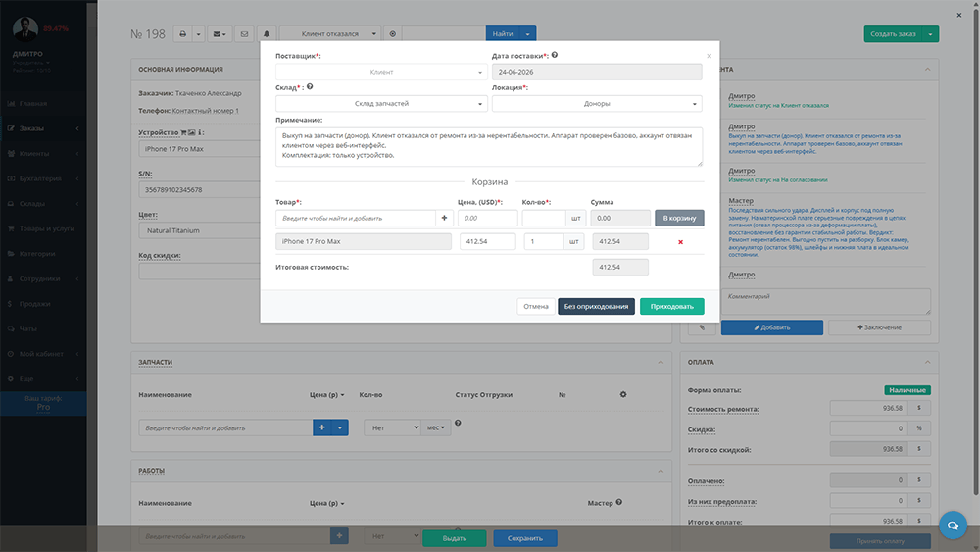This screenshot has width=980, height=552.
Task: Click the outlined envelope email icon
Action: pyautogui.click(x=244, y=33)
